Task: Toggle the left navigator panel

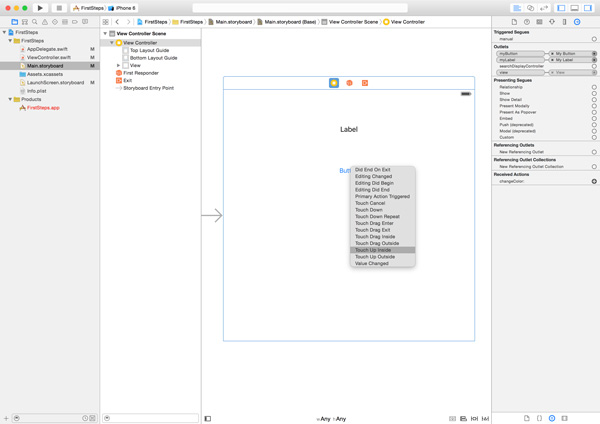Action: point(561,8)
